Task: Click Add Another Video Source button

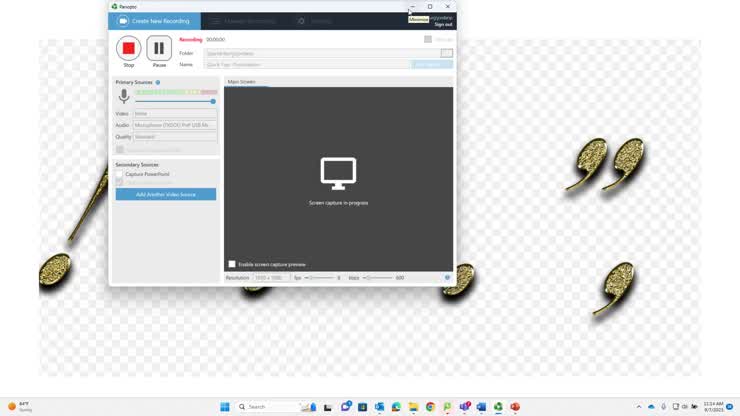Action: [166, 195]
